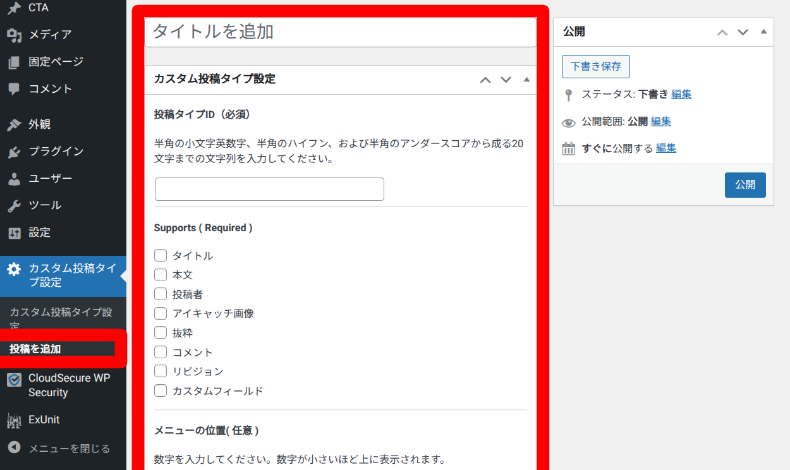Select 投稿を追加 submenu item

pos(35,349)
